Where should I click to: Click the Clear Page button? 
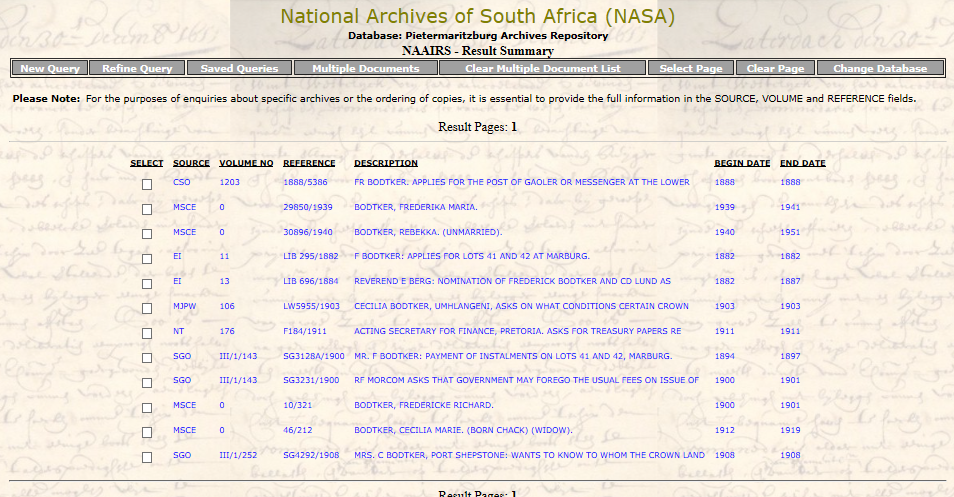(775, 68)
